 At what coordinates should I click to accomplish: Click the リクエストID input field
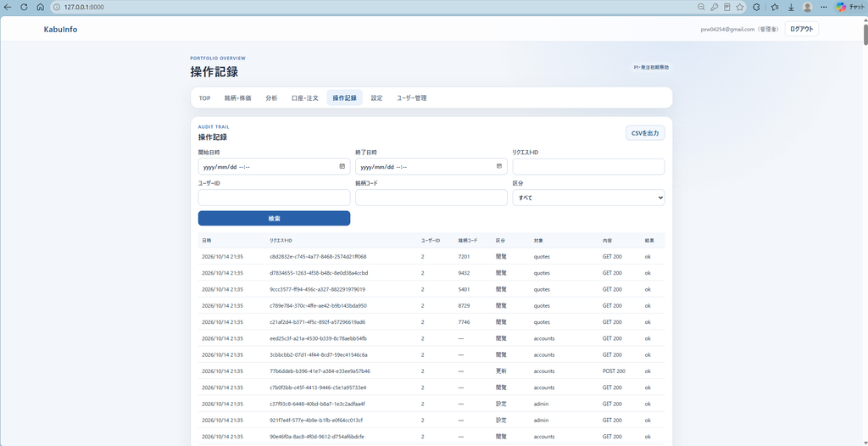pos(588,167)
